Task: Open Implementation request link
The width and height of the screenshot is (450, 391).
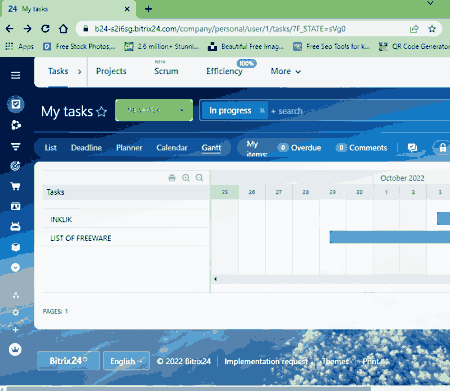Action: 266,361
